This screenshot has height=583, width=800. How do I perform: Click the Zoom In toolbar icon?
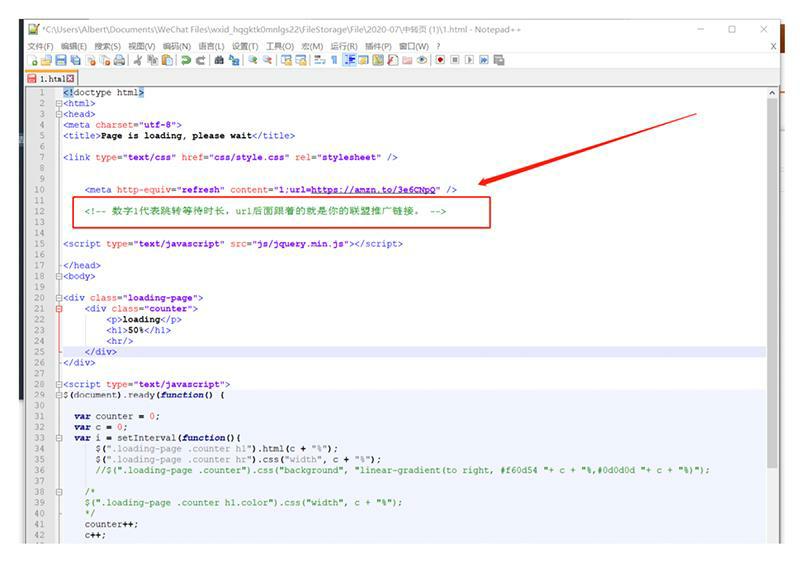(x=253, y=61)
